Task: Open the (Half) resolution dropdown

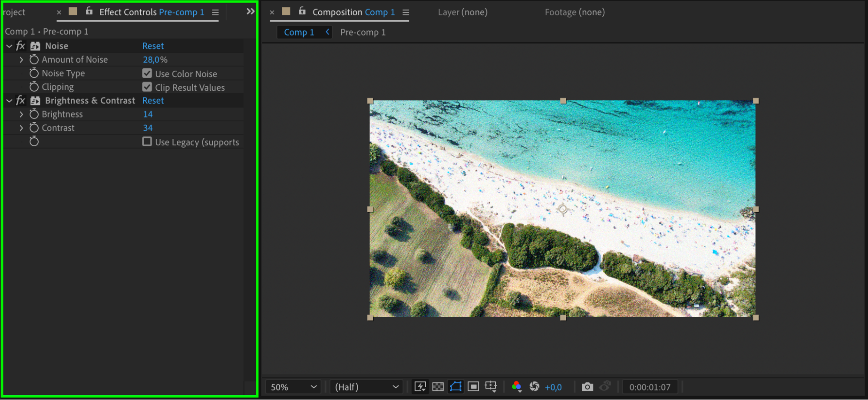Action: click(x=366, y=387)
